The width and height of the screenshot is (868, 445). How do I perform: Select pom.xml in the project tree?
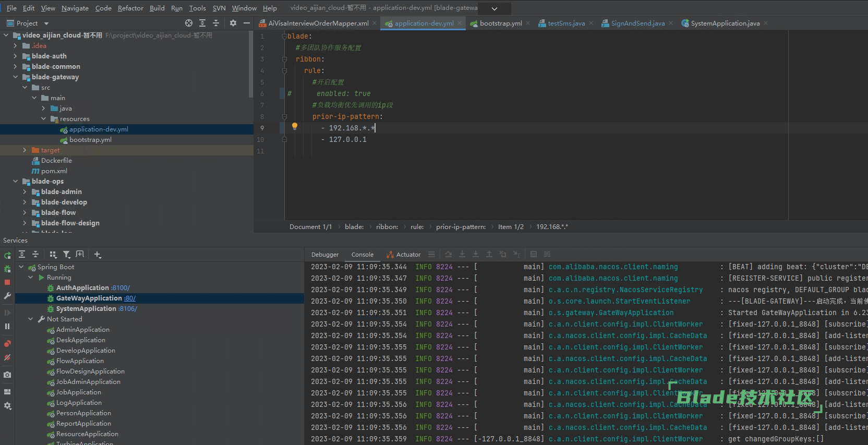[x=54, y=171]
